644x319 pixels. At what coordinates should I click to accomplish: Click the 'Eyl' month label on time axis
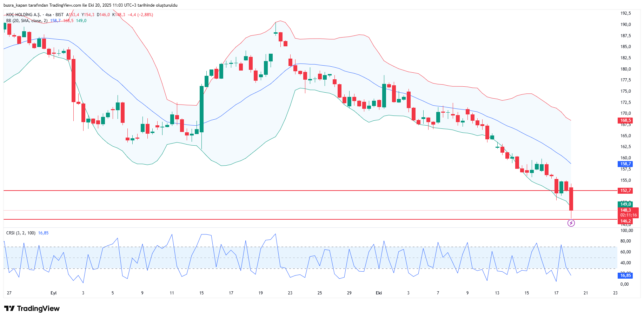coord(53,293)
